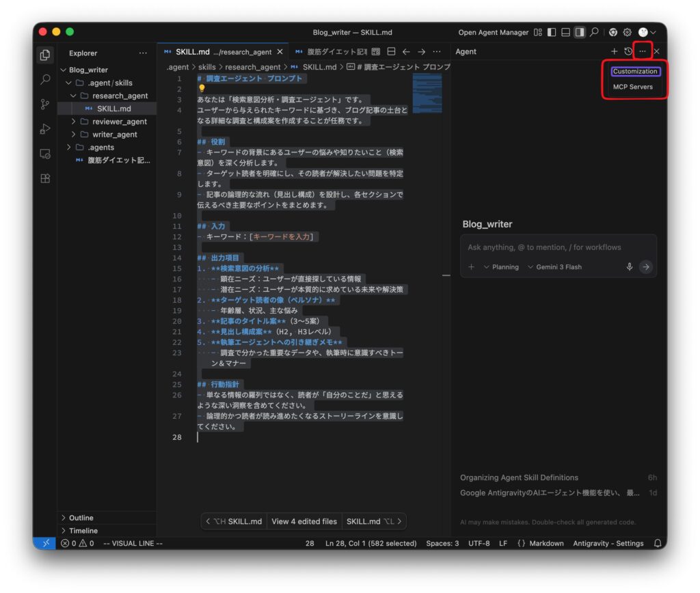Toggle the primary side bar visibility
Screen dimensions: 700x593
click(x=552, y=32)
